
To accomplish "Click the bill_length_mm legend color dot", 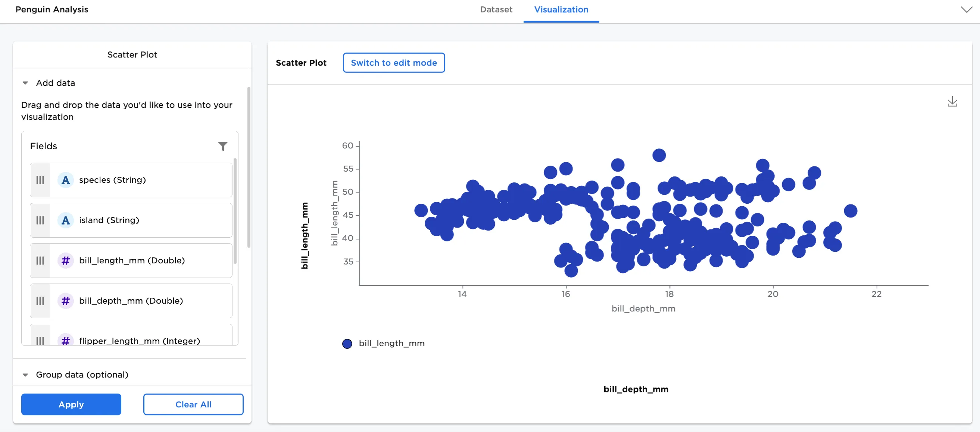I will tap(347, 343).
